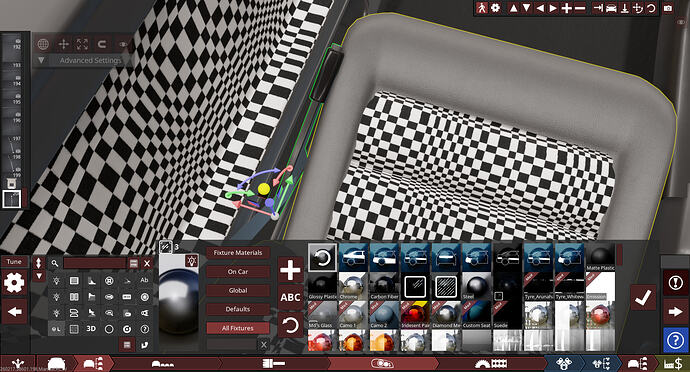Click the material reset thumbnail with circular arrow
The height and width of the screenshot is (372, 690).
point(322,258)
